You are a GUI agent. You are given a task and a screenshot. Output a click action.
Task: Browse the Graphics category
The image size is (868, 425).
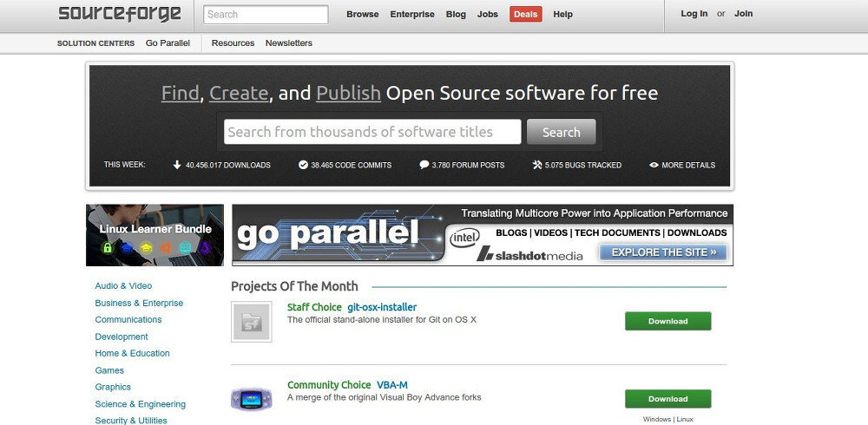tap(113, 388)
